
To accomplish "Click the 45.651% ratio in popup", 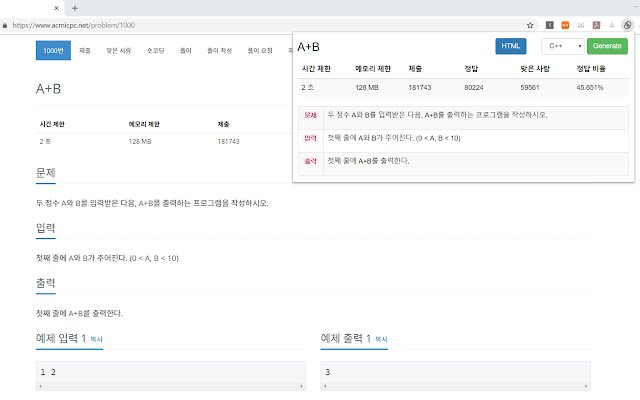I will (589, 87).
